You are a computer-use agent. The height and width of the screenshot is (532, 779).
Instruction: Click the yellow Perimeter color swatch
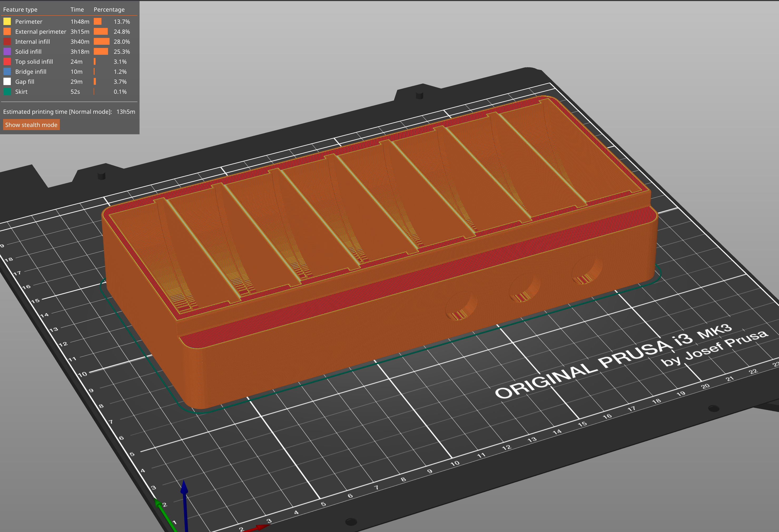coord(7,21)
